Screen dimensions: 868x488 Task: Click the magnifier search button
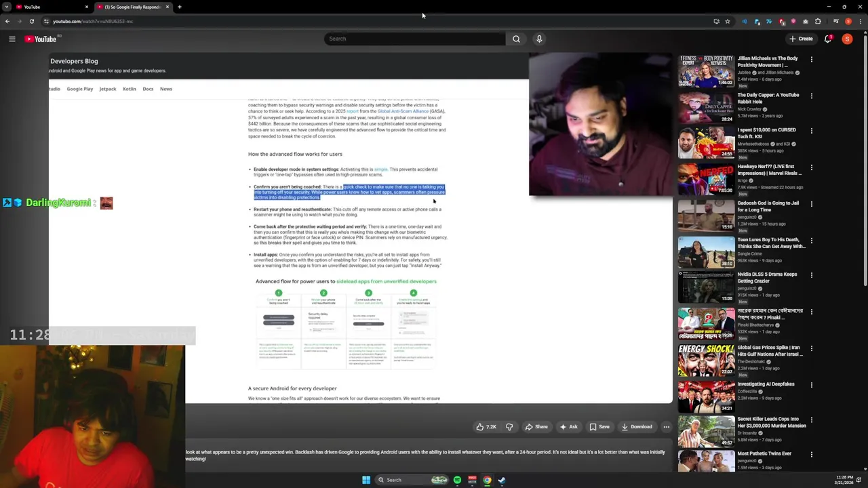pyautogui.click(x=516, y=39)
